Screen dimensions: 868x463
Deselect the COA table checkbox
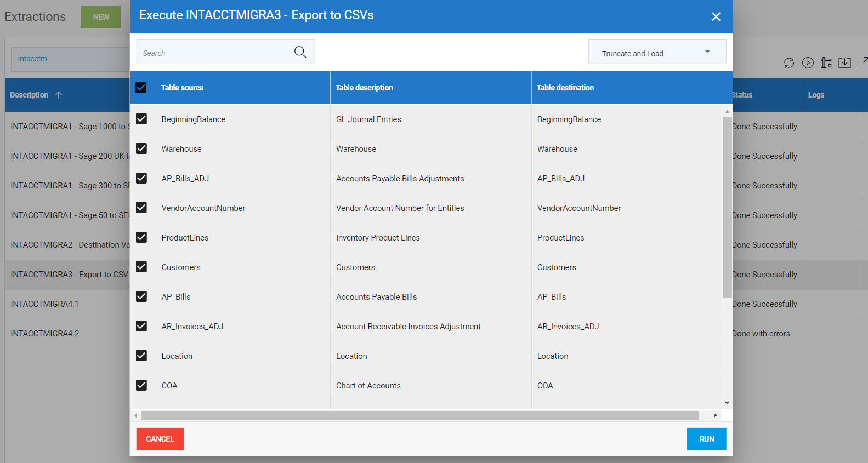141,386
